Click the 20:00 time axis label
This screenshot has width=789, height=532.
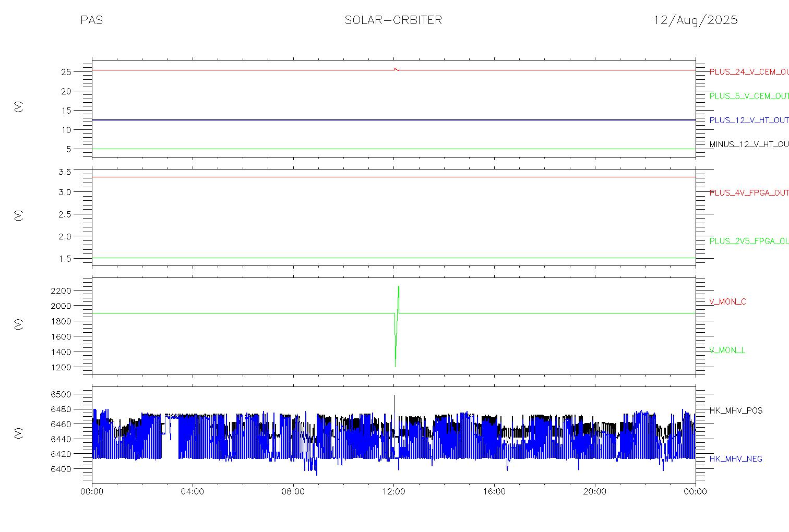tap(595, 492)
